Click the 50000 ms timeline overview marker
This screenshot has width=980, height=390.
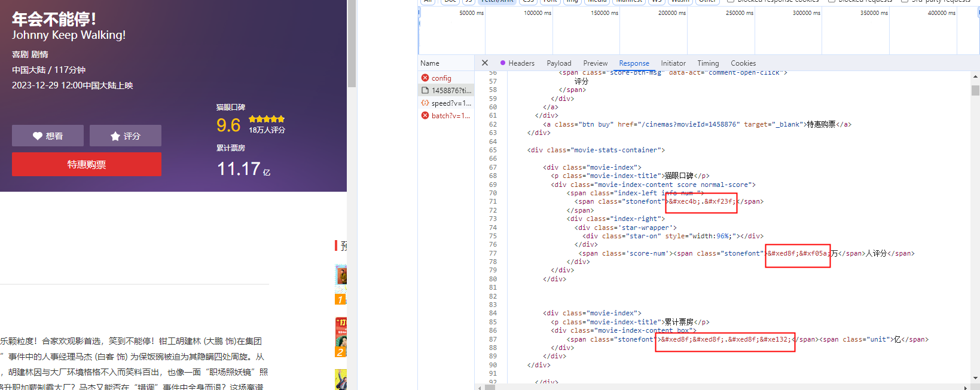[x=471, y=13]
